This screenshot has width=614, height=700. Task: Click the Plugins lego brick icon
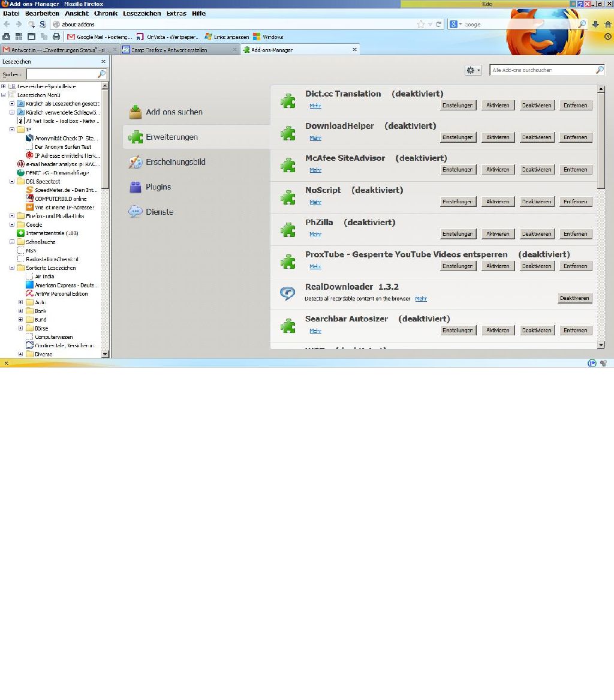click(x=135, y=187)
